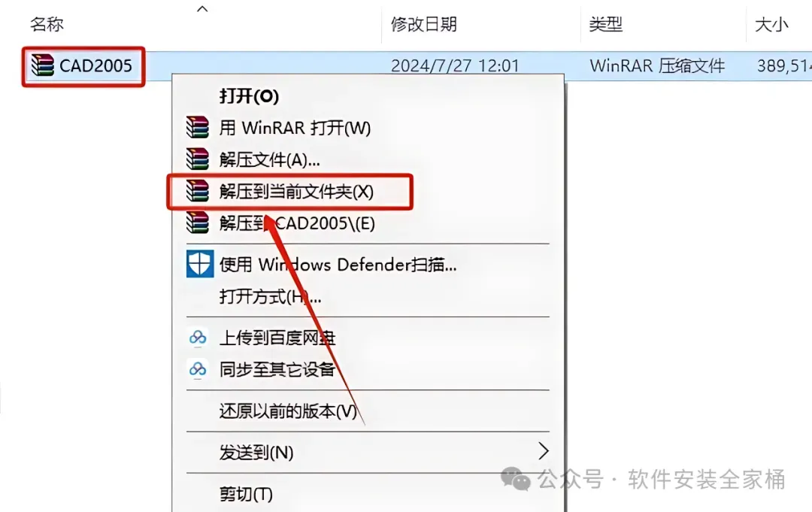The image size is (812, 512).
Task: Click the 大小 column header
Action: tap(771, 24)
